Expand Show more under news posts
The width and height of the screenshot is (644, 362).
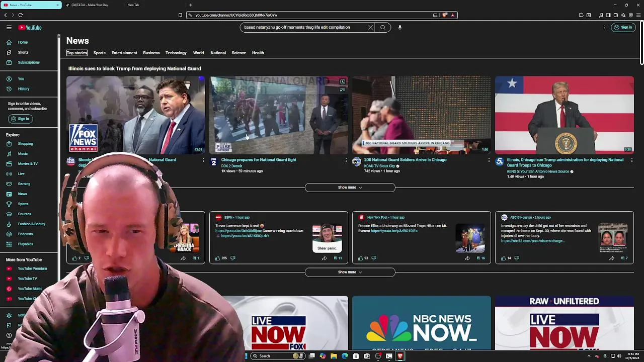point(350,272)
